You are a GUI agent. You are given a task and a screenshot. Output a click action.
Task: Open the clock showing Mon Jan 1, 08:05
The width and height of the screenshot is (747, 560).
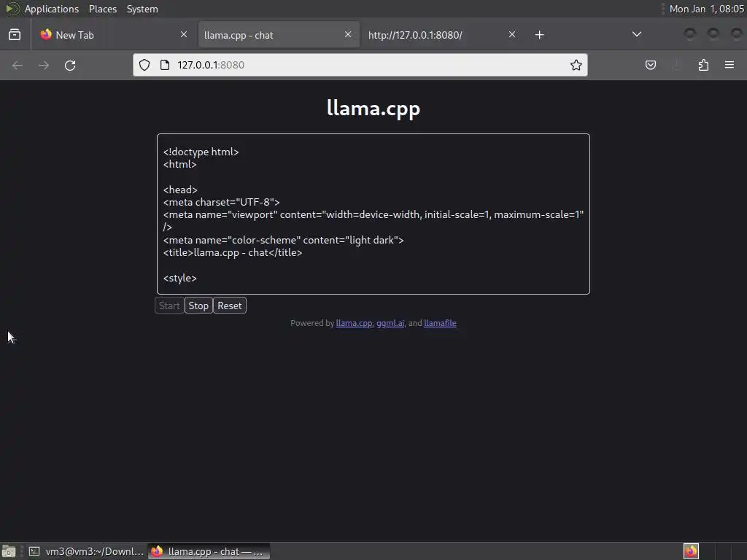(706, 9)
